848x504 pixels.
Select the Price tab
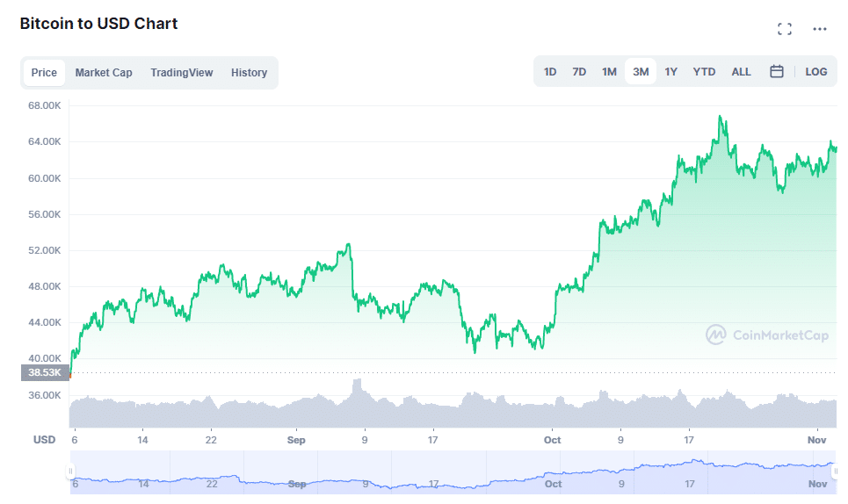[x=44, y=73]
